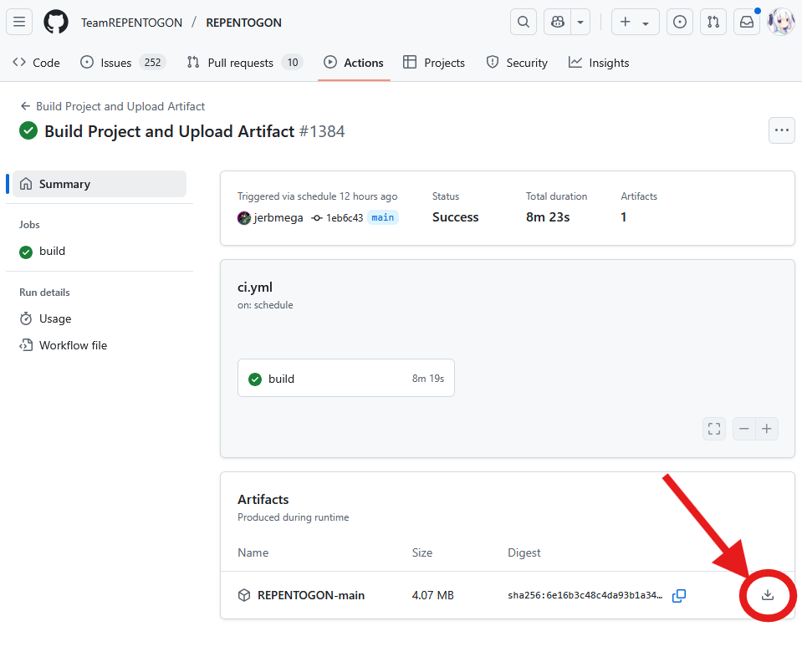Viewport: 802px width, 672px height.
Task: Click the search magnifier icon
Action: pos(524,22)
